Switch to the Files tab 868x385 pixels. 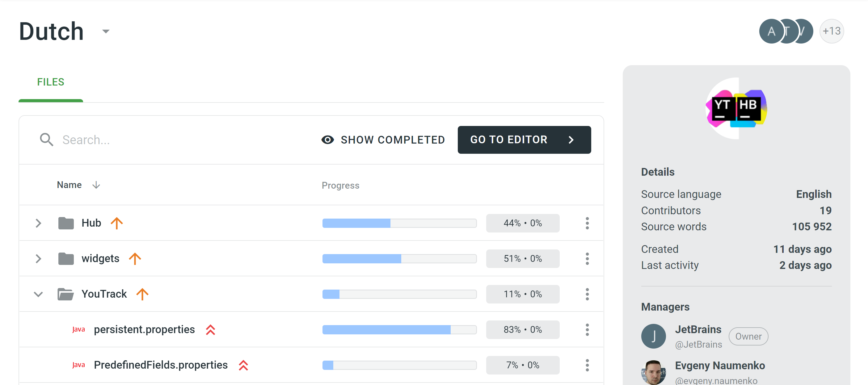point(51,82)
